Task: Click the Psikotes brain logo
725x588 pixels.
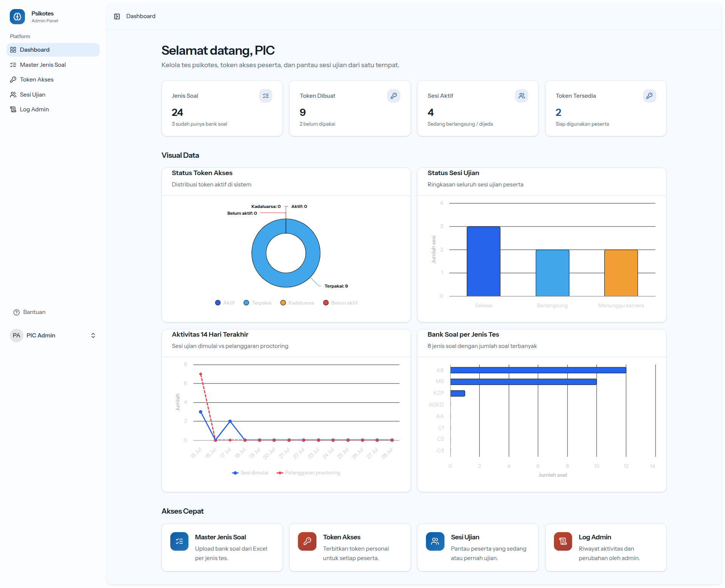Action: tap(17, 17)
